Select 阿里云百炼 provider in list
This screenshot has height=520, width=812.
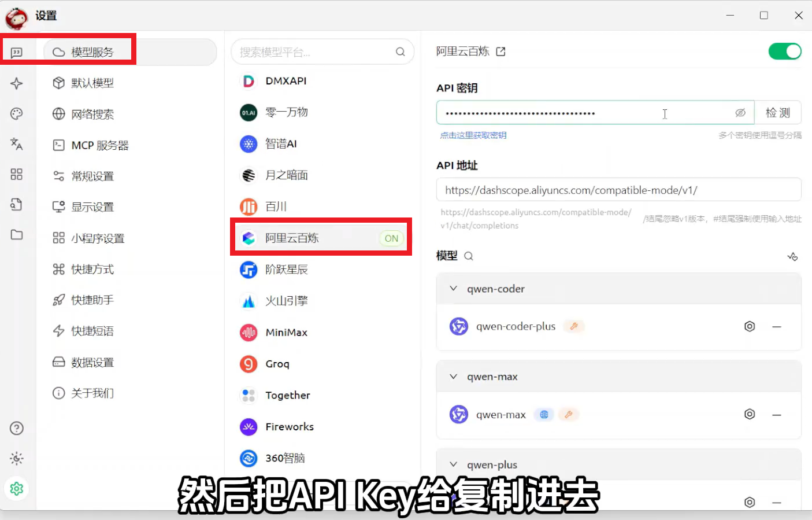pos(322,238)
